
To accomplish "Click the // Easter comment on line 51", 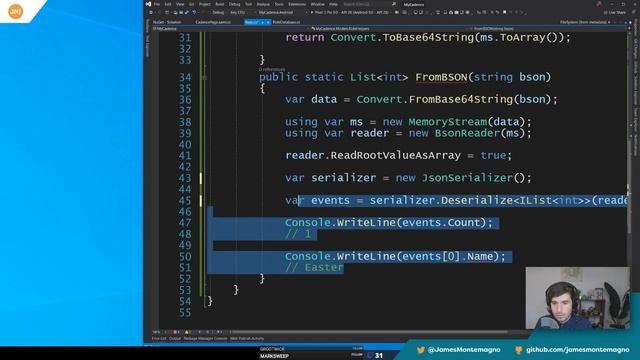I will pos(314,268).
